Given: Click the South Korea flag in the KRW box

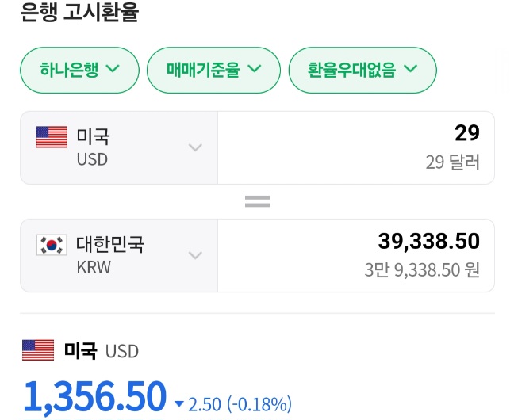Looking at the screenshot, I should pos(52,245).
